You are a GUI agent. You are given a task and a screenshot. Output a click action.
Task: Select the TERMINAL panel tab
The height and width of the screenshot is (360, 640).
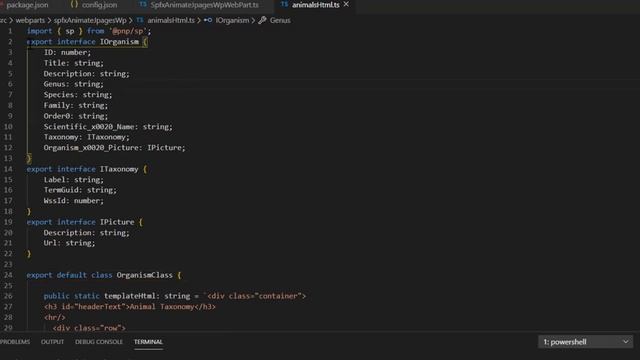click(148, 342)
